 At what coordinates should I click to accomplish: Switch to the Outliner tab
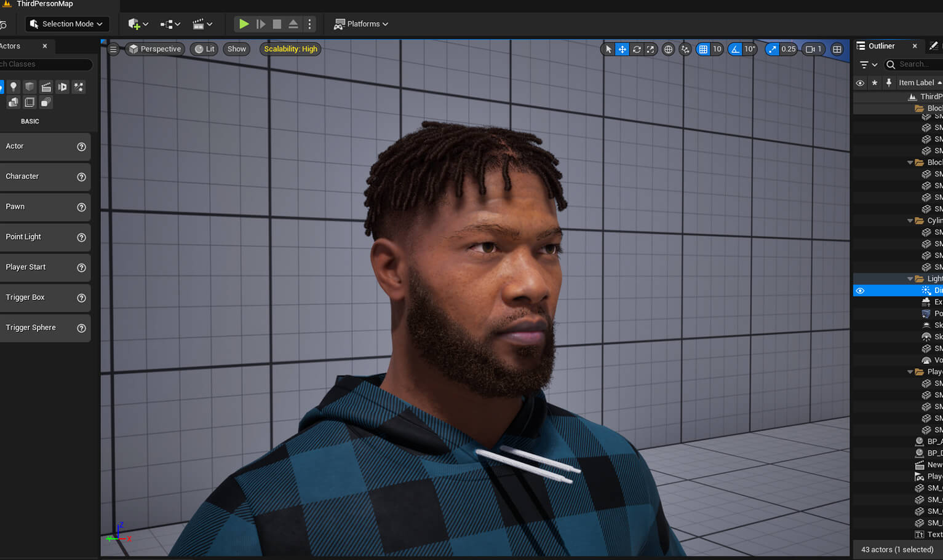[x=881, y=46]
